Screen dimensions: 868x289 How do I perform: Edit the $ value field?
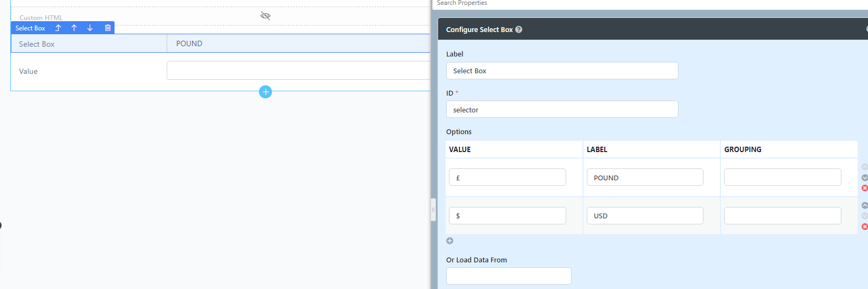pos(507,216)
